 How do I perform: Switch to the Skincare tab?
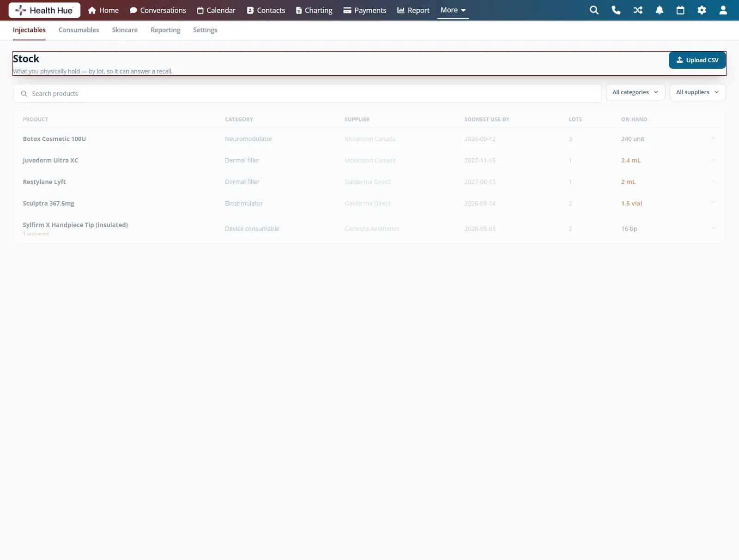pos(125,30)
